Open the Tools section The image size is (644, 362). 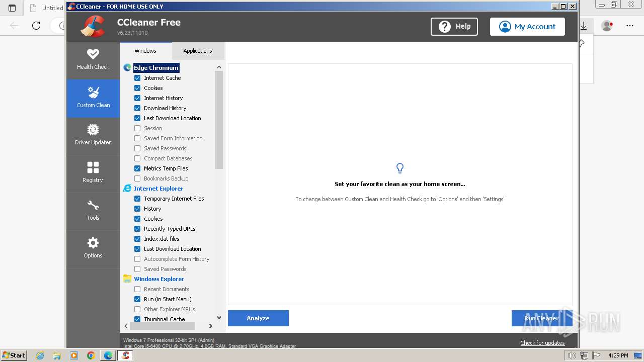click(93, 211)
